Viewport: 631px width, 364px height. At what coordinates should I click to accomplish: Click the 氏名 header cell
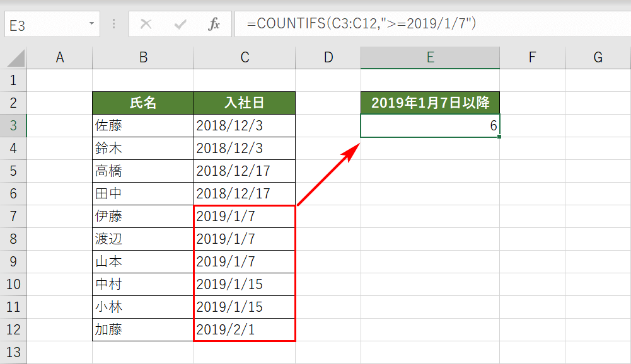[x=142, y=102]
